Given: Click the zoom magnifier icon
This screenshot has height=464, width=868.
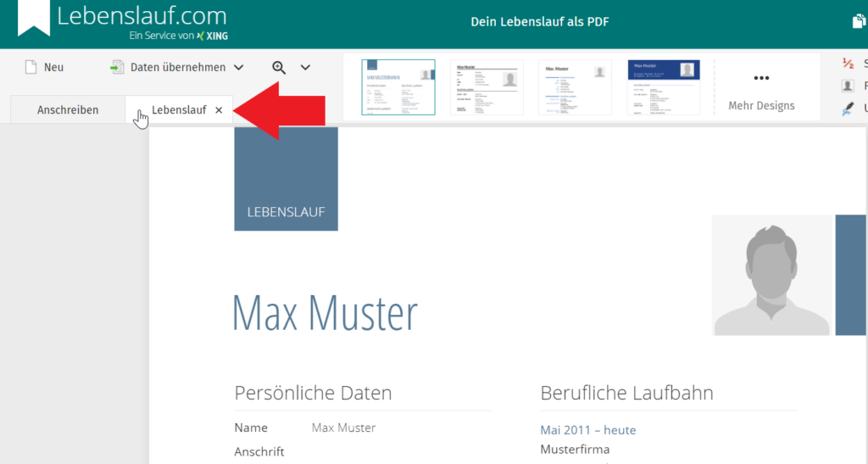Looking at the screenshot, I should coord(279,68).
